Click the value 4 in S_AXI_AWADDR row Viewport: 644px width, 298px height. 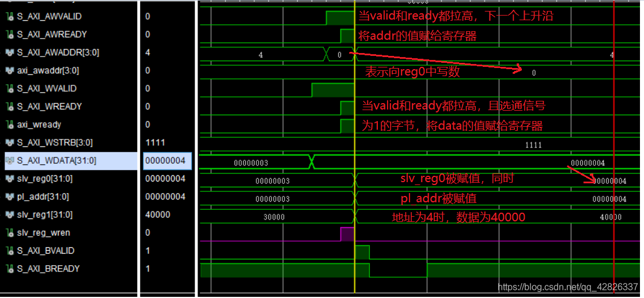(148, 52)
